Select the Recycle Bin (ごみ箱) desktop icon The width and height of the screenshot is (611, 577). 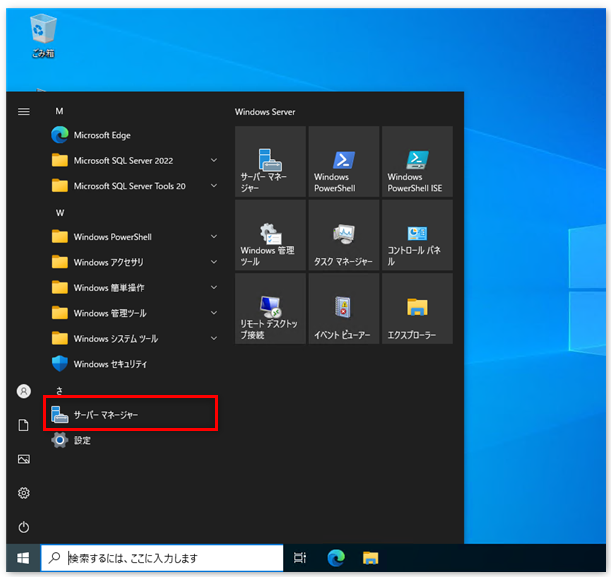43,36
